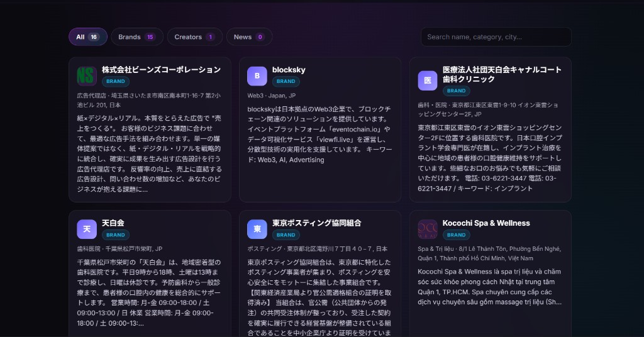
Task: Switch to the Brands filter tab
Action: tap(136, 37)
